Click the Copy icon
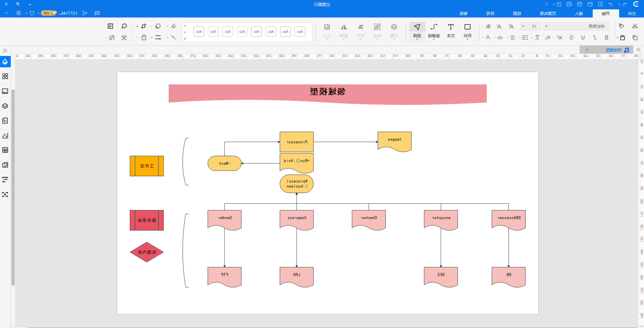 point(635,38)
